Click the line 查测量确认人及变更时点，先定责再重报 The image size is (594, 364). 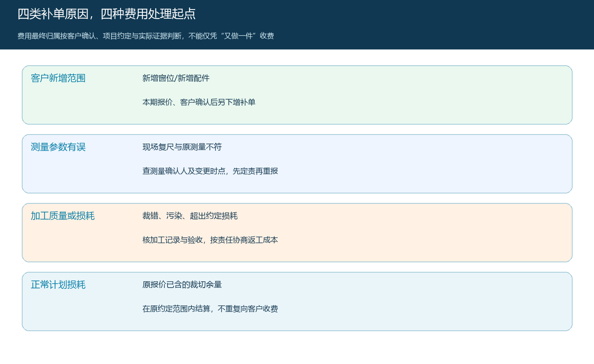210,171
